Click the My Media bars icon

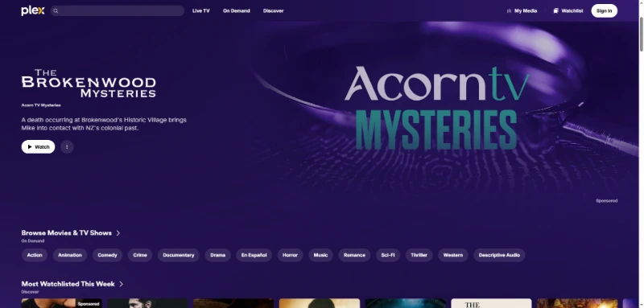coord(509,11)
